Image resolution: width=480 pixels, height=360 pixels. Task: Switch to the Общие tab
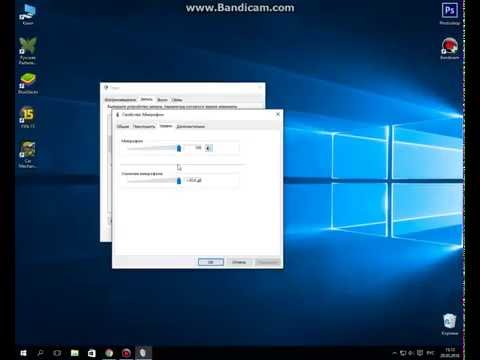click(x=123, y=126)
